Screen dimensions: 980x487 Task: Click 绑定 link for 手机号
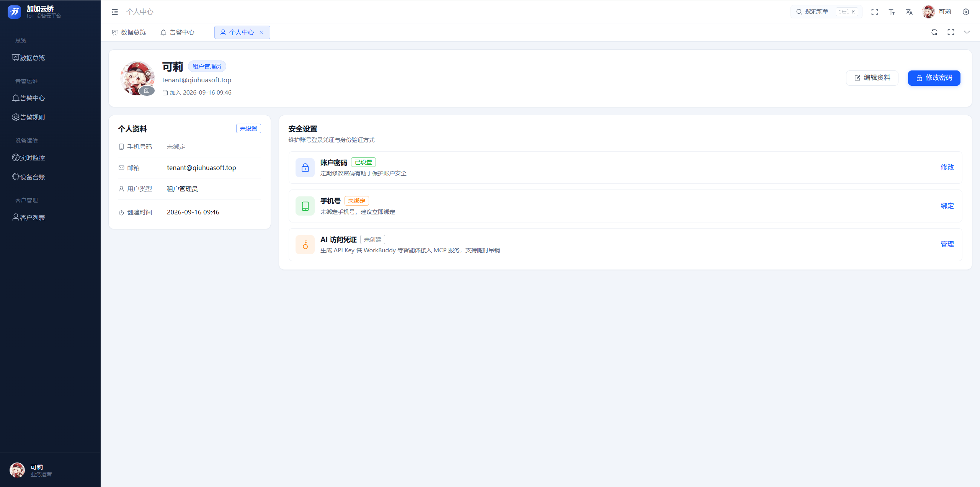pos(947,206)
